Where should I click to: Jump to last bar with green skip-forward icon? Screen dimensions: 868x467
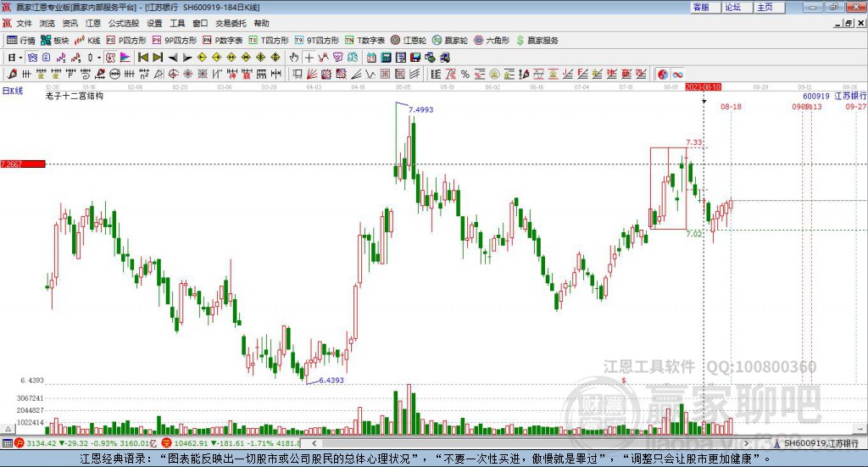158,58
